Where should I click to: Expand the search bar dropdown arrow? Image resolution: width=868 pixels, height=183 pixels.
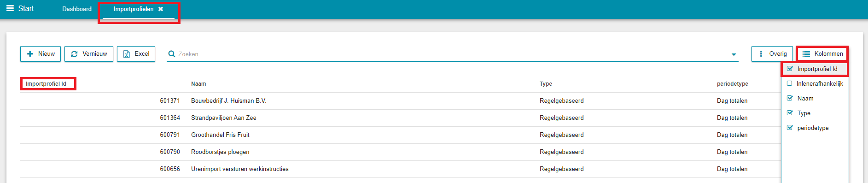(734, 54)
